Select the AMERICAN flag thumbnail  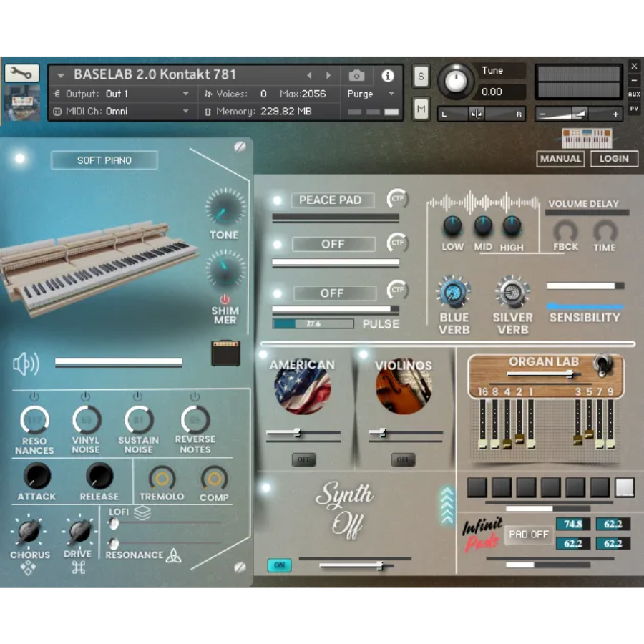click(x=303, y=388)
